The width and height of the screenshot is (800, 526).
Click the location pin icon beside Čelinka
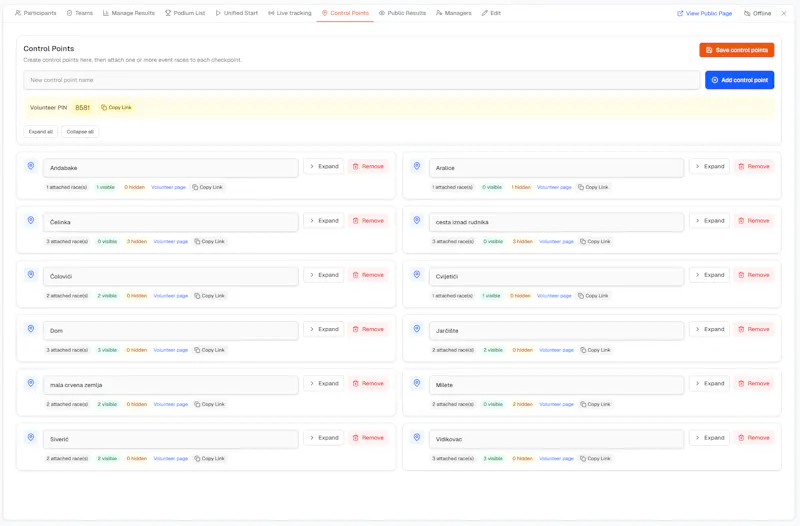[x=31, y=220]
